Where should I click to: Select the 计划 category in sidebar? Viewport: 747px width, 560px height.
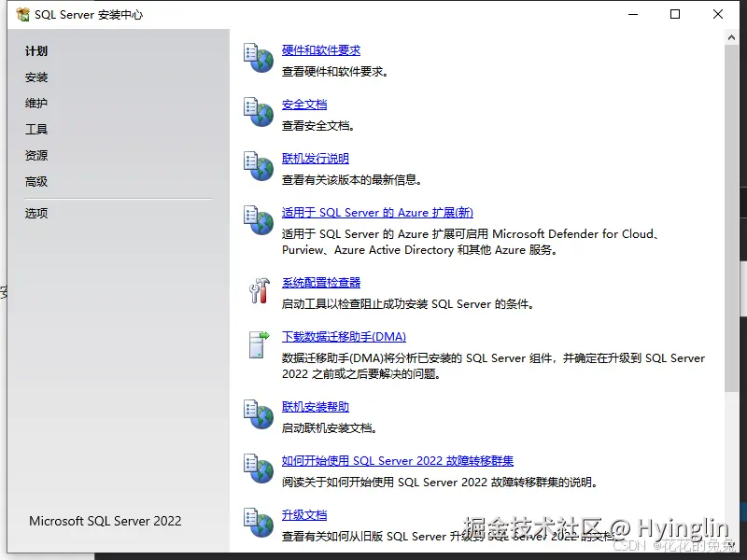[36, 51]
